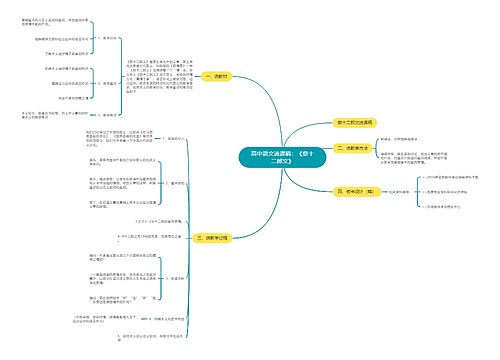Image resolution: width=500 pixels, height=360 pixels.
Task: Select the yellow node 祭十二郎文说课稿
Action: (355, 123)
